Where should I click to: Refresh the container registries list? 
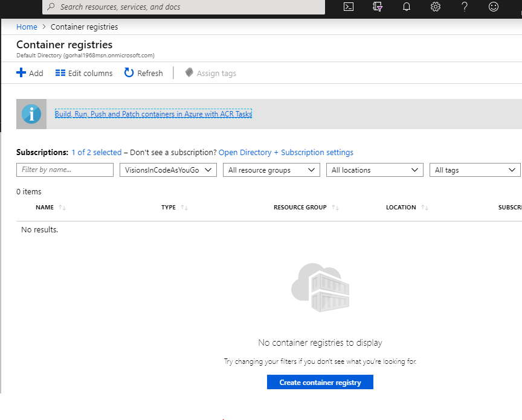click(x=144, y=73)
